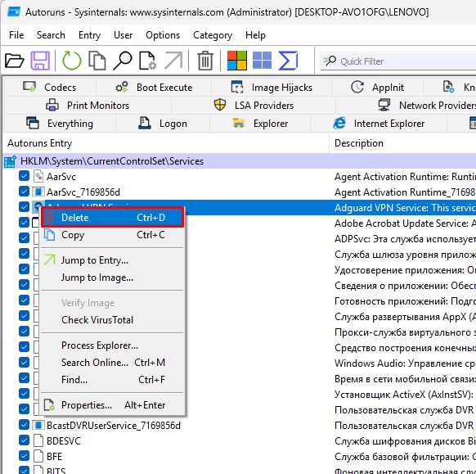Toggle checkbox of Windows Audio row
The image size is (476, 474).
[24, 362]
